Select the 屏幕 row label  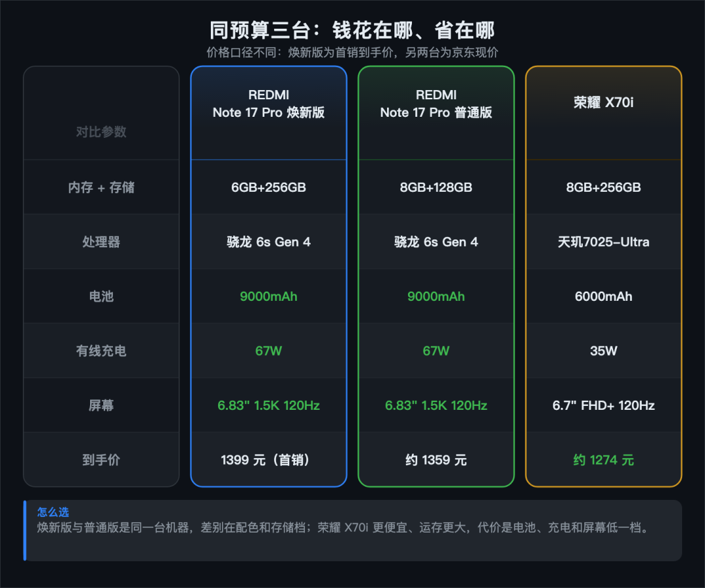(101, 405)
